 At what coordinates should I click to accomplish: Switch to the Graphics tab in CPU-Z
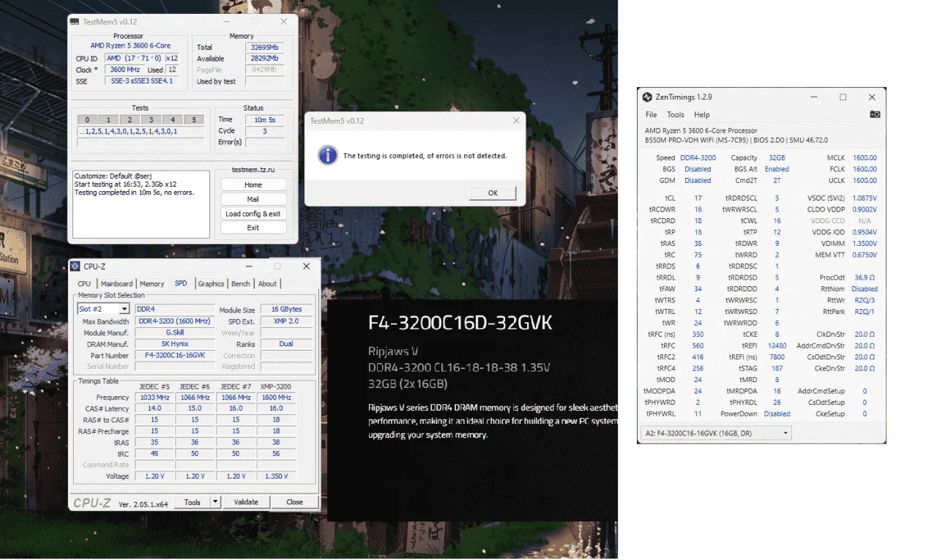tap(211, 284)
